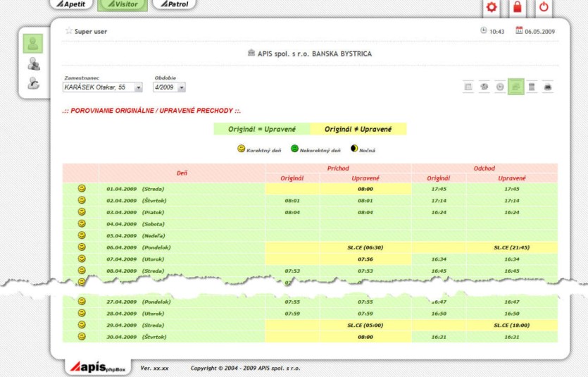Open settings via the red gear icon
This screenshot has width=588, height=377.
coord(492,8)
